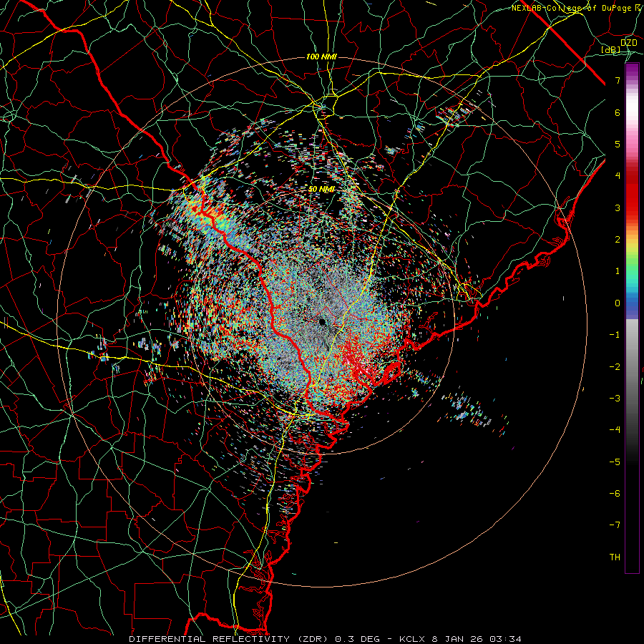Click the black radar site dot at center
The height and width of the screenshot is (644, 644).
pyautogui.click(x=322, y=321)
